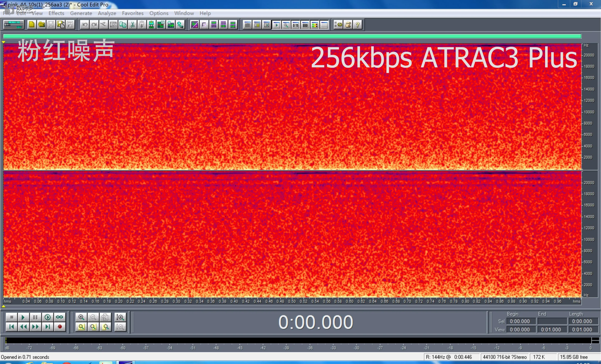Redo the last undone edit
The height and width of the screenshot is (364, 601).
pos(94,25)
